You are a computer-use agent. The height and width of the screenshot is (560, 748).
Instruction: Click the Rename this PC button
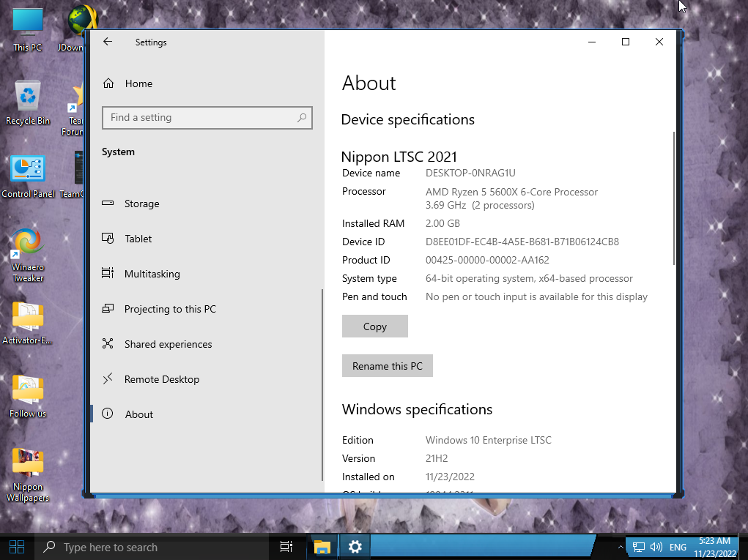coord(387,366)
